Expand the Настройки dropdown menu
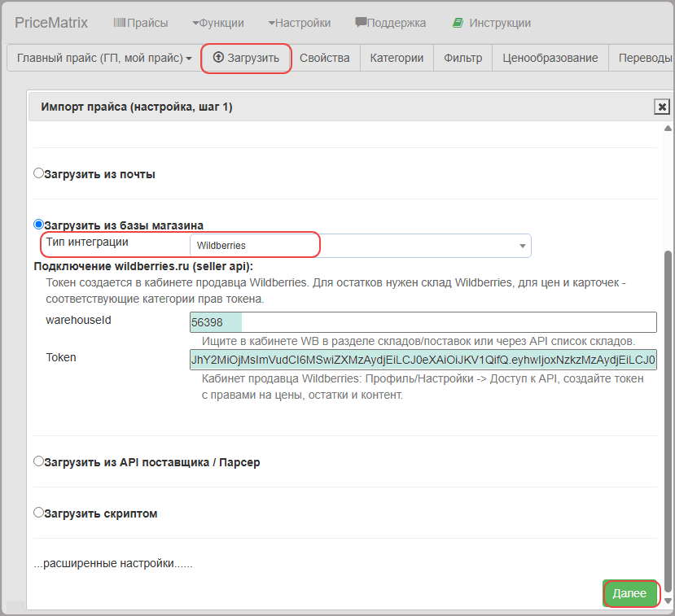 (299, 23)
